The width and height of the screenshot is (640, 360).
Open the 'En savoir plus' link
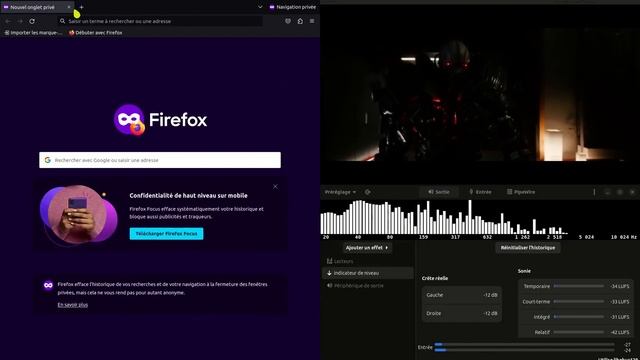tap(73, 304)
